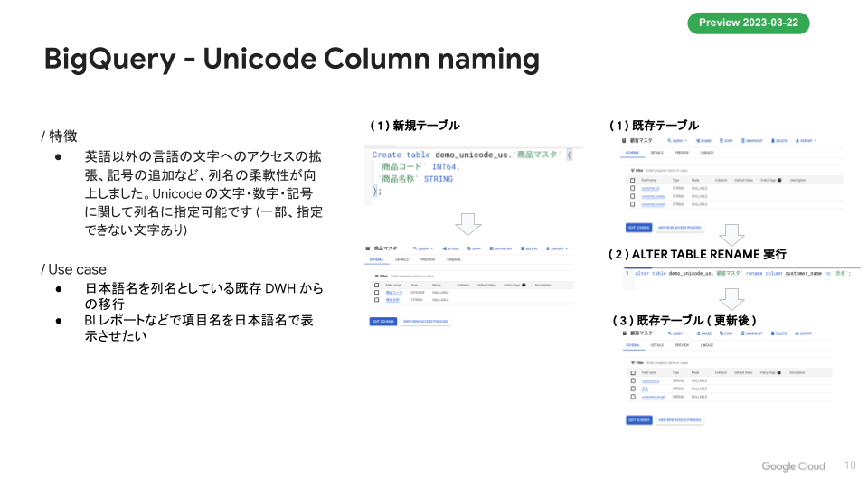
Task: Click the ALTER TABLE rename SQL line
Action: [742, 273]
